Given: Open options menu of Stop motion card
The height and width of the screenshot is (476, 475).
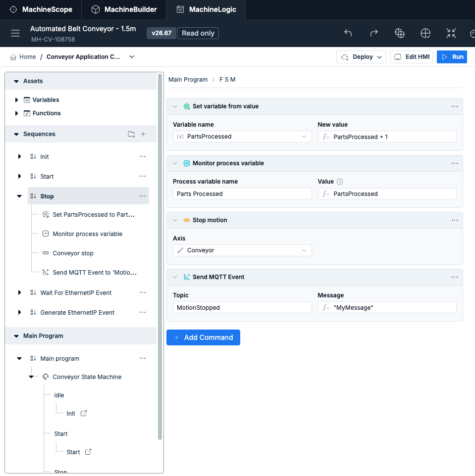Looking at the screenshot, I should (454, 220).
